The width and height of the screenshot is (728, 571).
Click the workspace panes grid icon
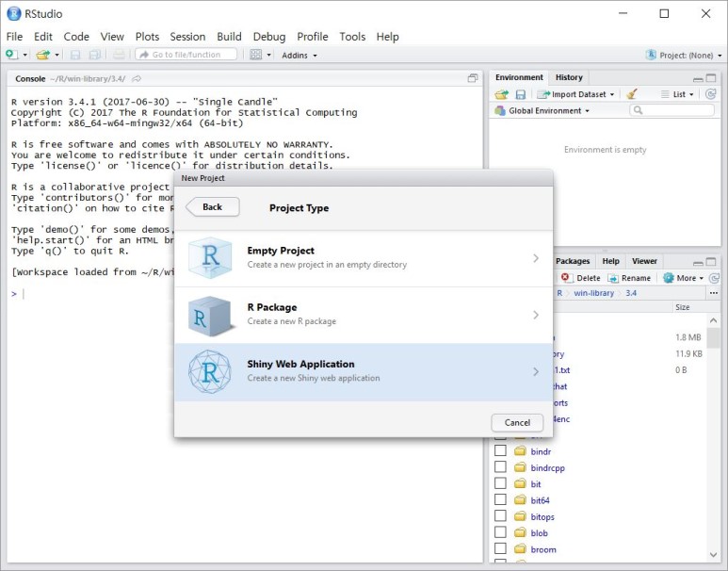tap(256, 55)
